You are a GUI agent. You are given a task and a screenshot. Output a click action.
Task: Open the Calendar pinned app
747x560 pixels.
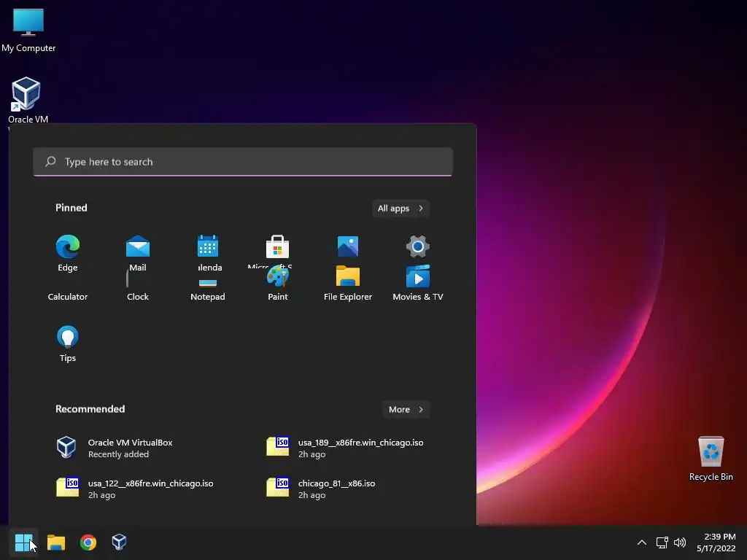pyautogui.click(x=208, y=253)
